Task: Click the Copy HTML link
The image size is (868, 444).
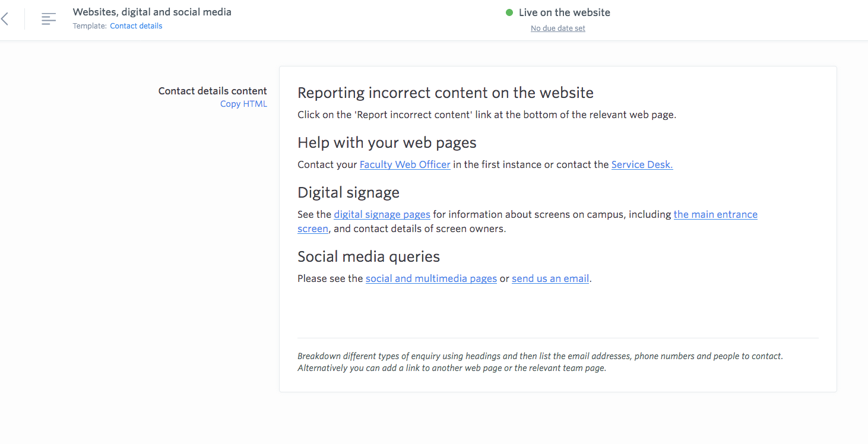Action: click(x=243, y=104)
